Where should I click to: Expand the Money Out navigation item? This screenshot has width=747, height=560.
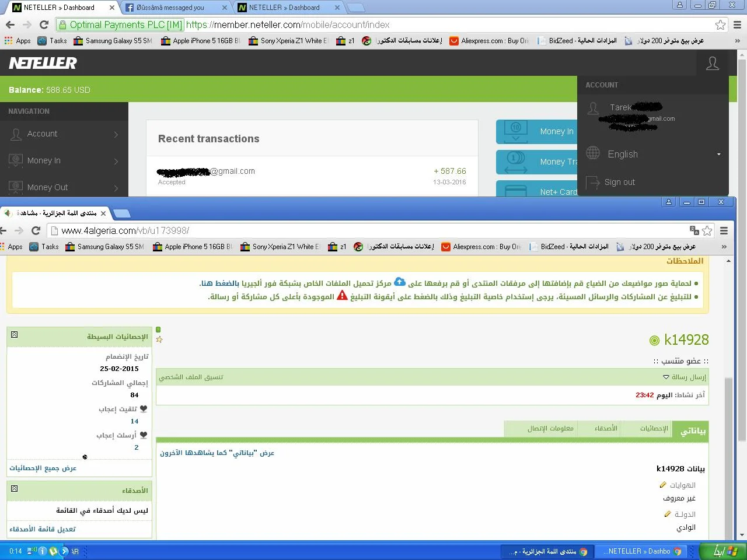pos(64,187)
